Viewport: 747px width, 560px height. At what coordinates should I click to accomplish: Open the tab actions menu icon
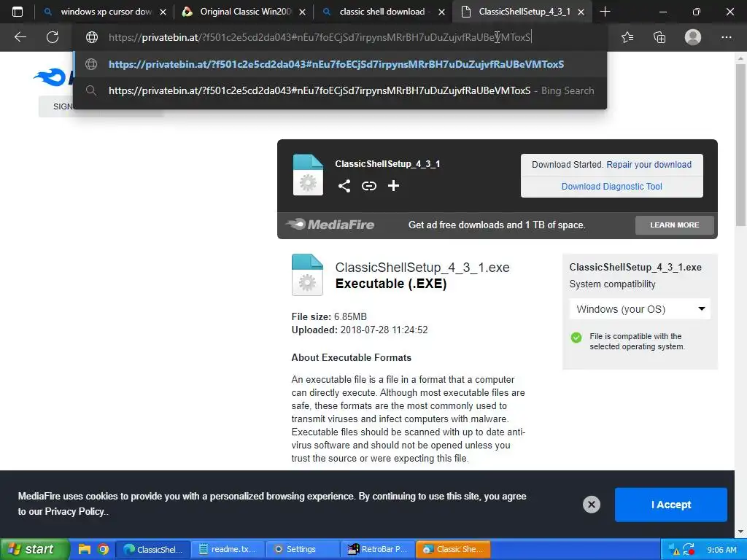coord(18,12)
